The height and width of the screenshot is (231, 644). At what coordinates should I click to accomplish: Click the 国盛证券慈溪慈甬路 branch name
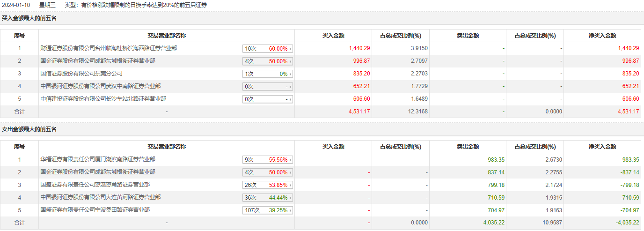coord(95,185)
